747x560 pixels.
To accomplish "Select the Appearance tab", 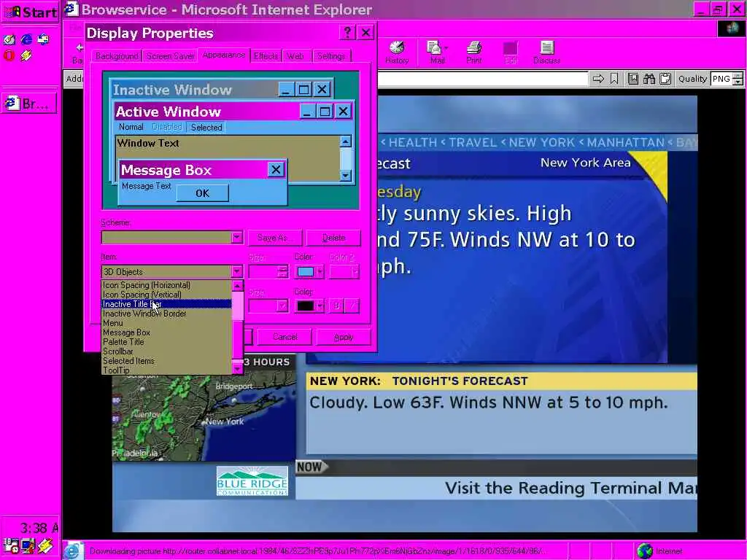I will click(x=223, y=55).
